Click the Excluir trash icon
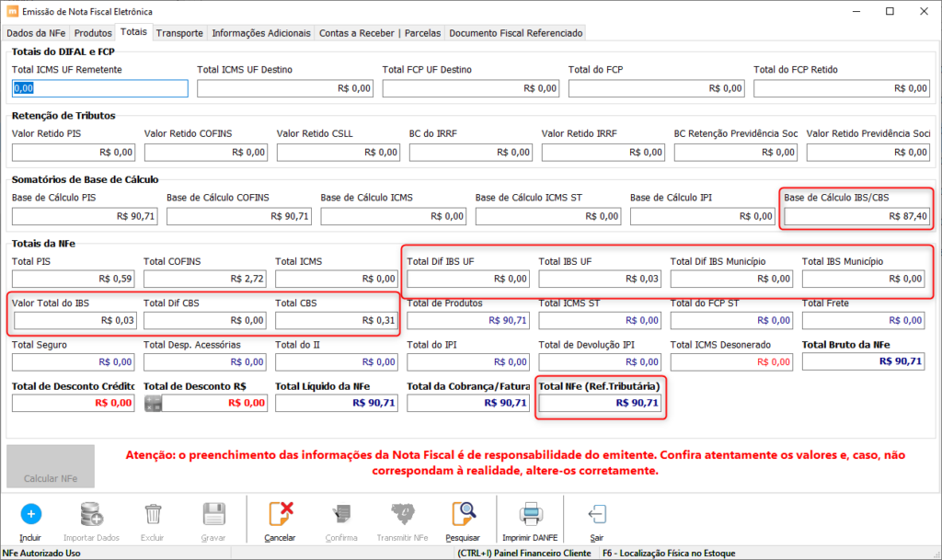942x560 pixels. 153,514
